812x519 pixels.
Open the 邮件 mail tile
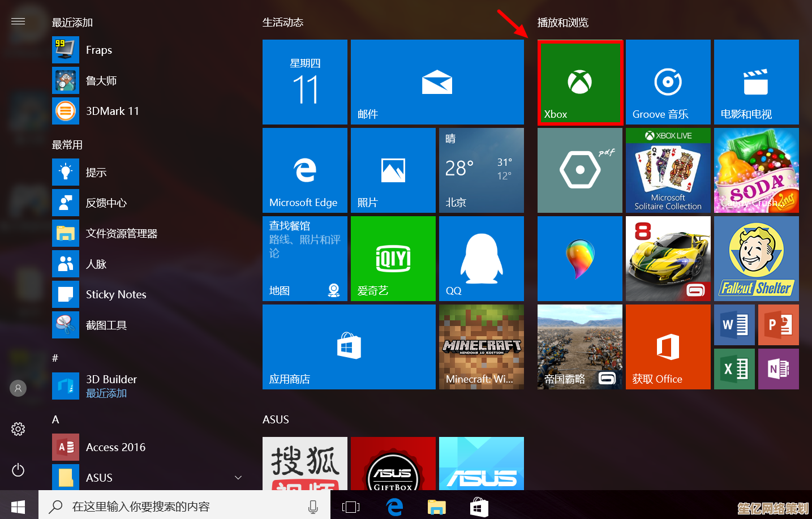tap(437, 82)
